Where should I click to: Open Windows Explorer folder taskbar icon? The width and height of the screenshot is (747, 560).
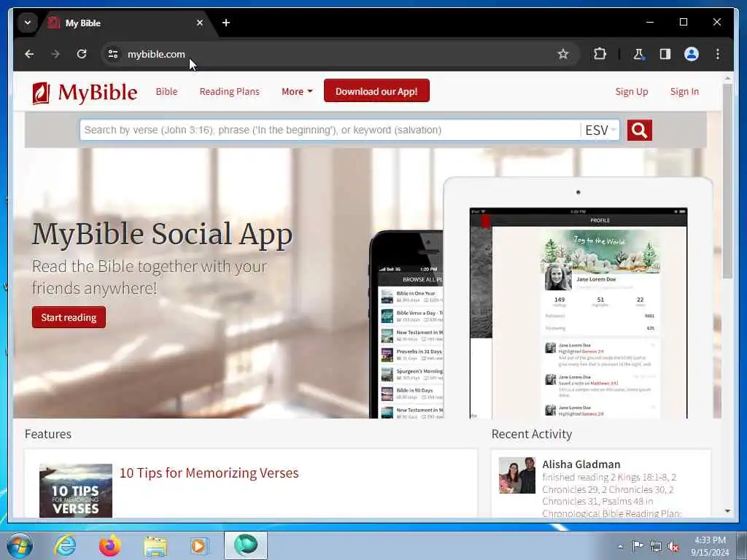tap(155, 546)
